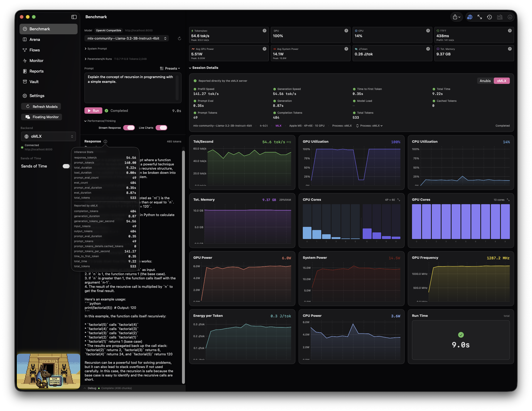Switch session details to Anubis
The image size is (532, 411).
click(485, 81)
